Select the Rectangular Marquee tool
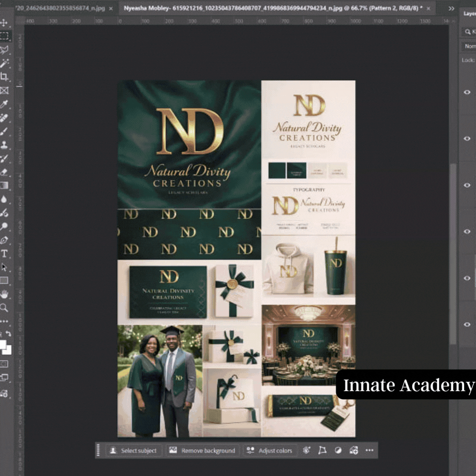Viewport: 476px width, 476px height. 4,36
